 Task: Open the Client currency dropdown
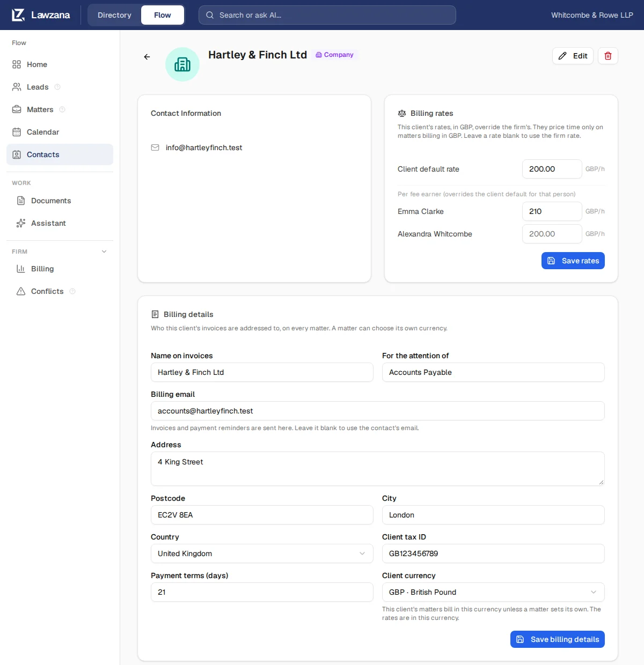[x=493, y=592]
